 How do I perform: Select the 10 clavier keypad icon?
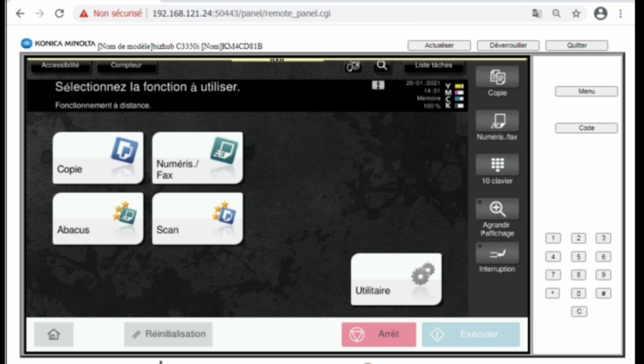(497, 165)
